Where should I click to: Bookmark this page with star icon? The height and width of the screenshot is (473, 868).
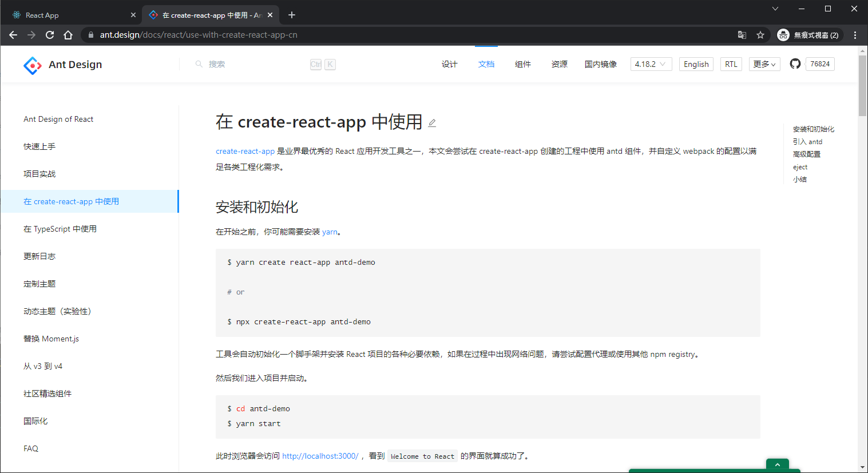760,35
